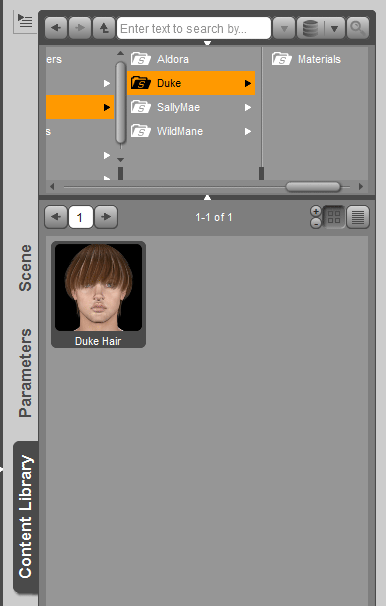Switch to grid icon view
Screen dimensions: 386x606
click(334, 217)
